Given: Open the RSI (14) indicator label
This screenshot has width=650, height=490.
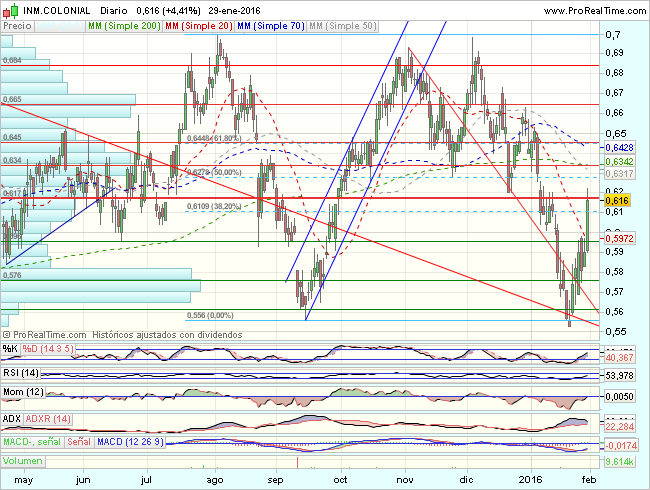Looking at the screenshot, I should pyautogui.click(x=21, y=373).
